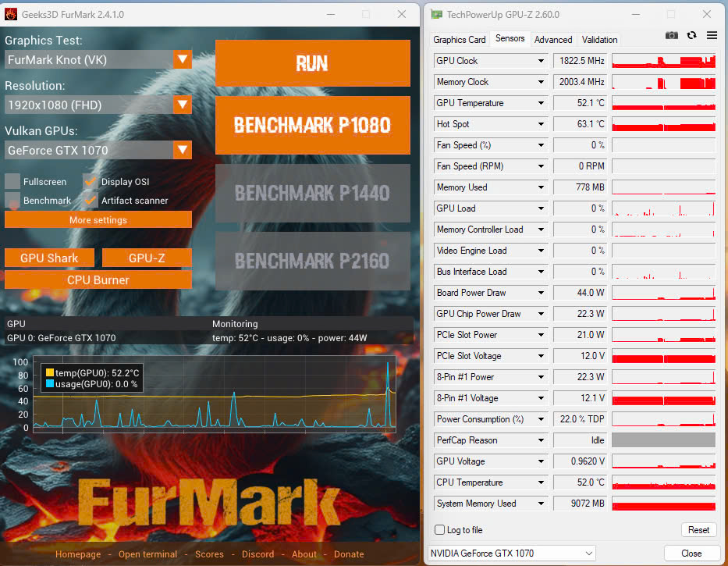Open the GPU-Z hamburger menu
The image size is (728, 566).
[x=712, y=36]
